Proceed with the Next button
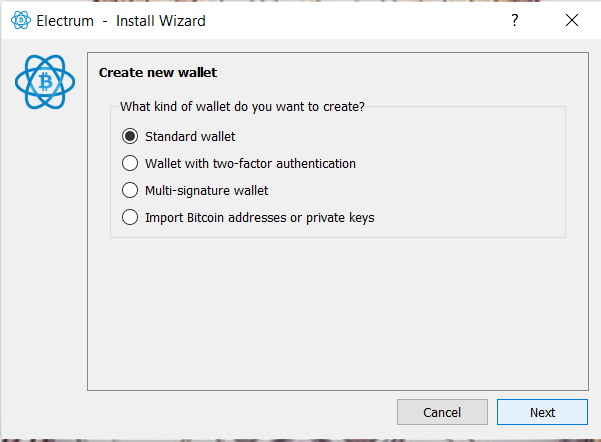Image resolution: width=601 pixels, height=442 pixels. pos(542,412)
